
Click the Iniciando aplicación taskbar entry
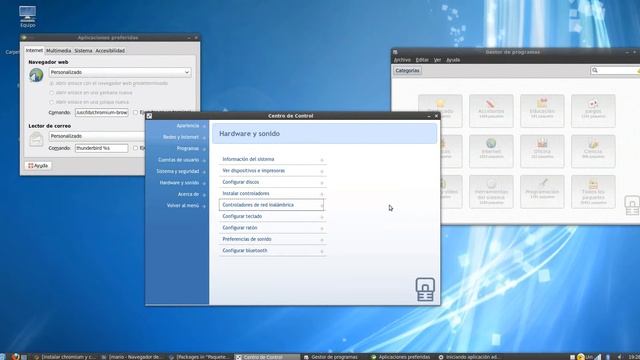tap(469, 357)
